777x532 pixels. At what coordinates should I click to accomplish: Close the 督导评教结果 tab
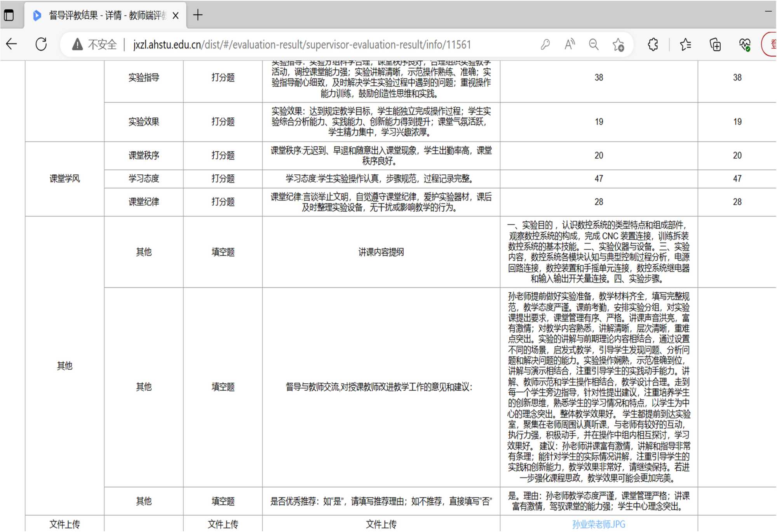click(x=176, y=16)
